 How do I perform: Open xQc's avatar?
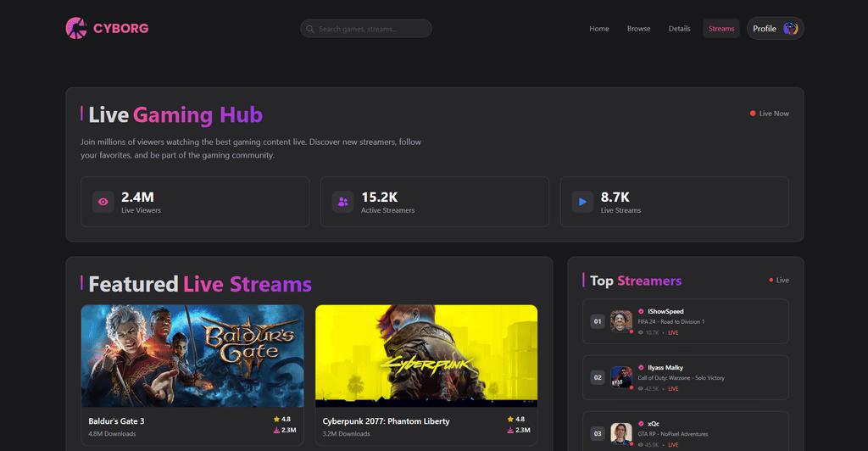(621, 433)
